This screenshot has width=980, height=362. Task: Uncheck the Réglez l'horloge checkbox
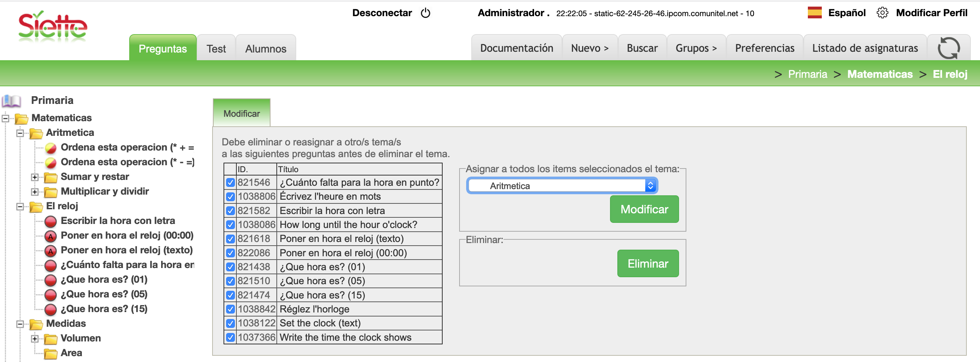tap(230, 309)
